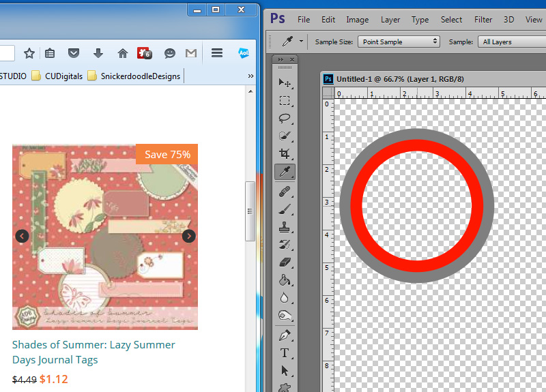Expand the eyedropper tool preset picker arrow

pyautogui.click(x=301, y=42)
